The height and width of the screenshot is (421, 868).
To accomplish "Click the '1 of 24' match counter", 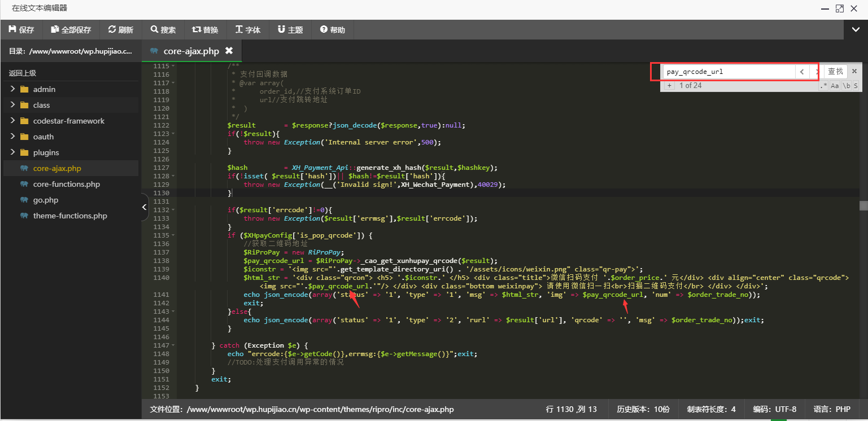I will pyautogui.click(x=690, y=86).
